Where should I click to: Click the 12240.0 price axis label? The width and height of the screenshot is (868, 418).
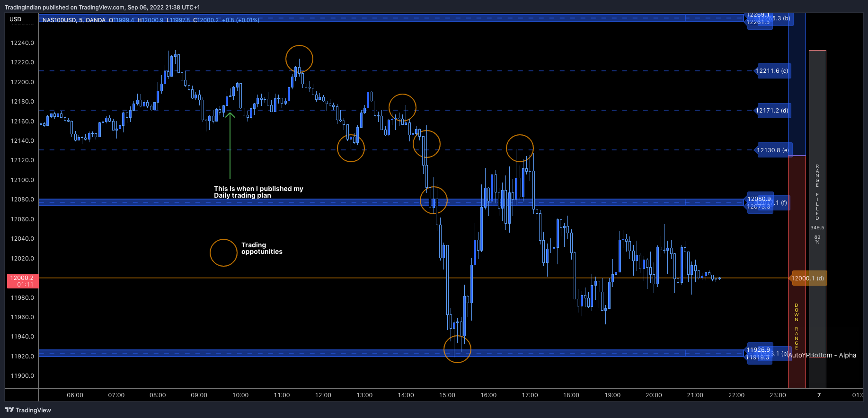[22, 43]
